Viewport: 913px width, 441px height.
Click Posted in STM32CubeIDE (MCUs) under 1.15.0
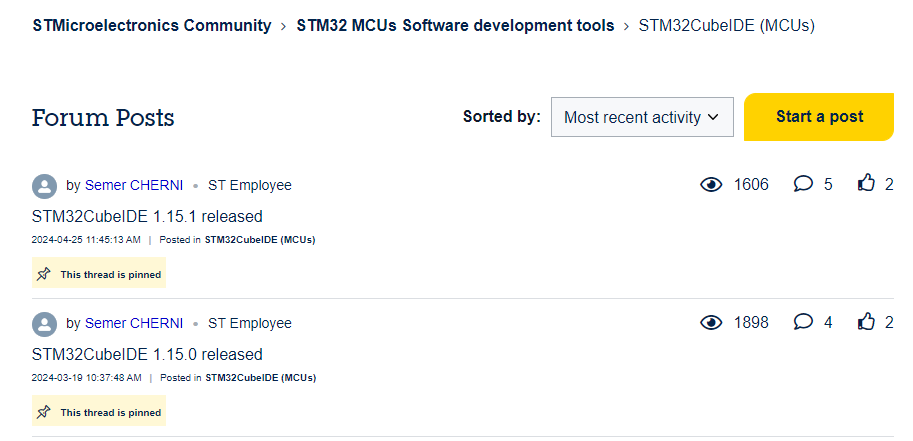[260, 378]
